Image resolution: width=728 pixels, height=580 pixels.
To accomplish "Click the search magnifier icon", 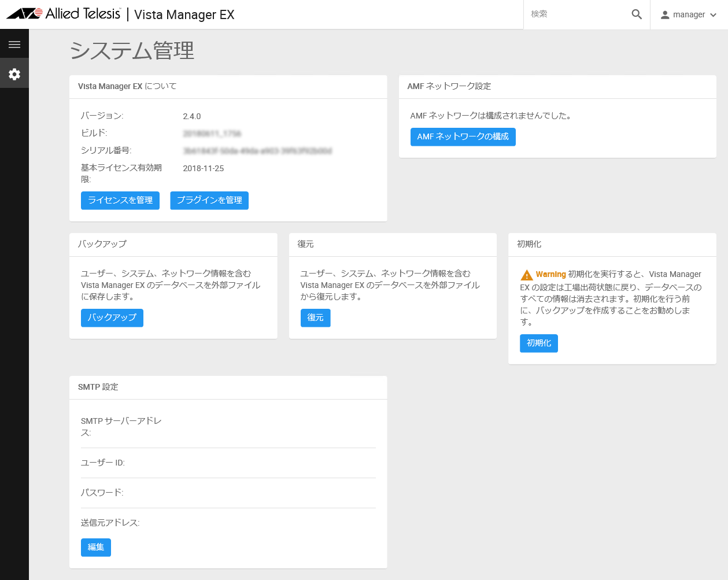I will tap(637, 14).
